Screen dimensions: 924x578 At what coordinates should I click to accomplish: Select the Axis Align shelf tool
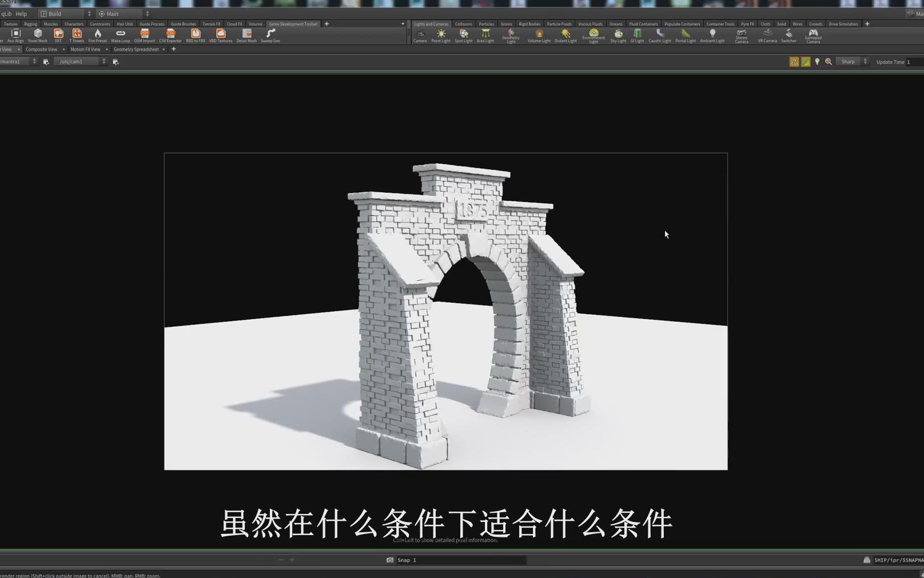click(x=15, y=36)
